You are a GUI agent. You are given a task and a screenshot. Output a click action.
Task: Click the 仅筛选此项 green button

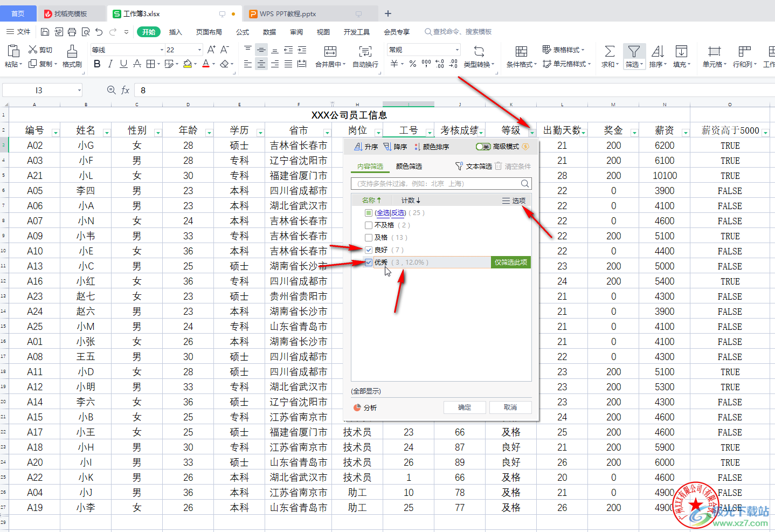511,262
